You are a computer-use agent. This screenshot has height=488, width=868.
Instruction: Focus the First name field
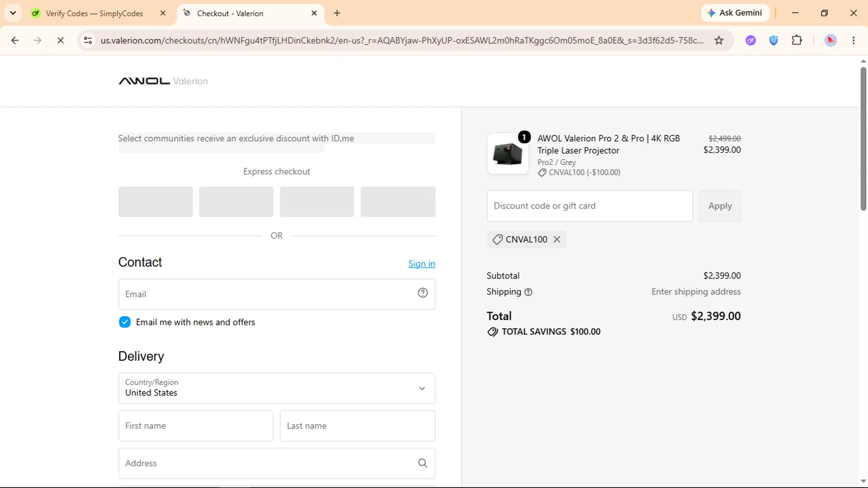196,426
